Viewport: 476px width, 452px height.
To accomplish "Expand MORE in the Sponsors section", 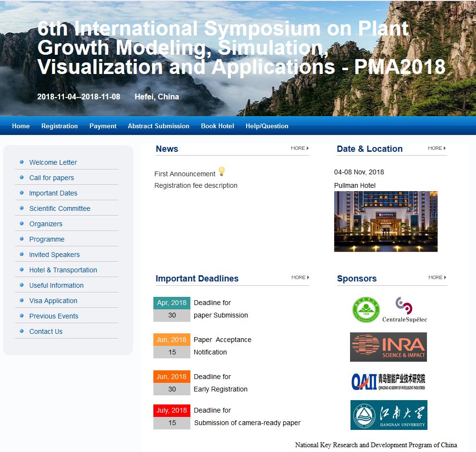I will coord(437,278).
